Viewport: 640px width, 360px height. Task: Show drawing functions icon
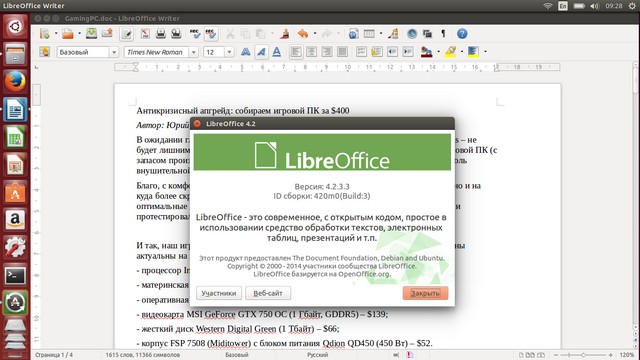(x=393, y=34)
